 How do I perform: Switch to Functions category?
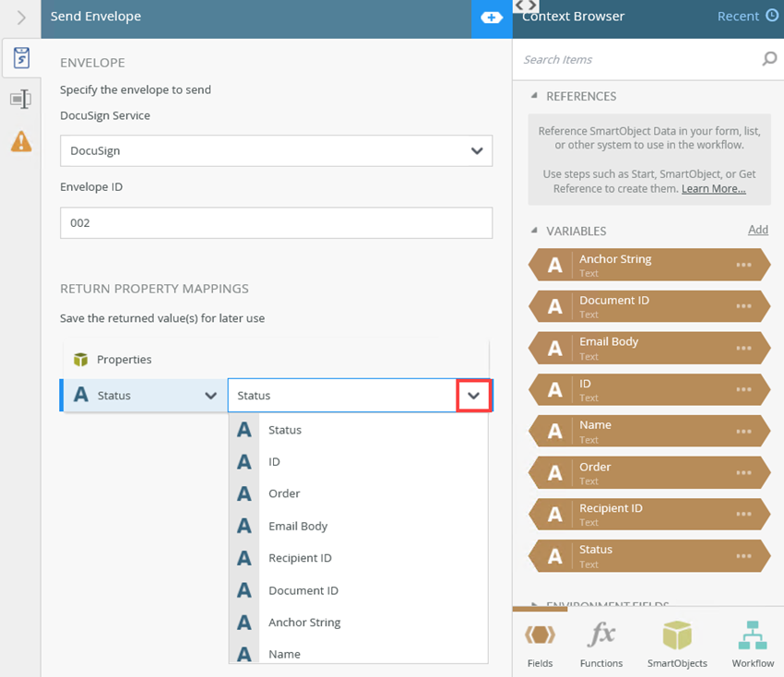pos(601,644)
